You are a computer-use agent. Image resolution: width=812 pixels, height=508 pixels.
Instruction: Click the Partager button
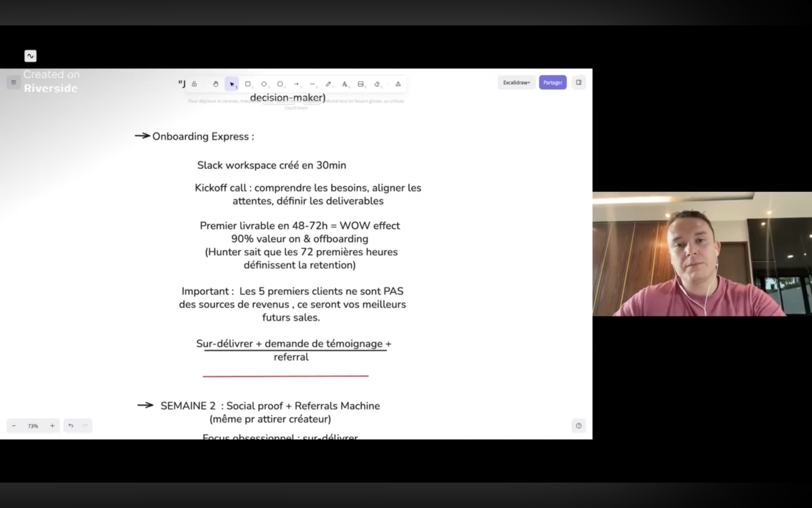pos(553,82)
